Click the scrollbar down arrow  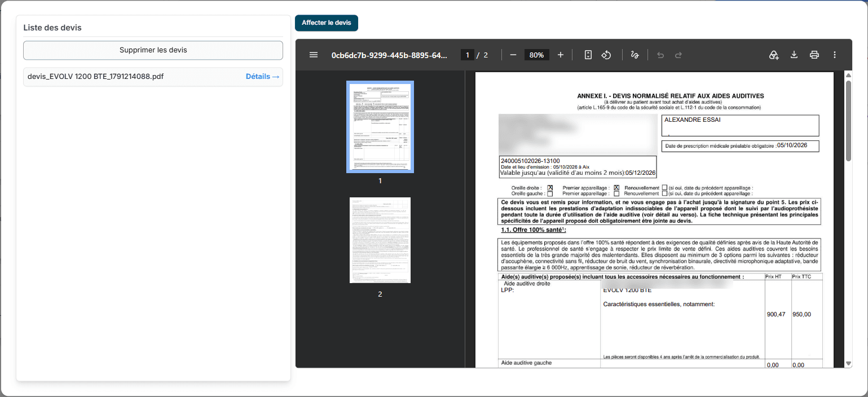coord(848,364)
